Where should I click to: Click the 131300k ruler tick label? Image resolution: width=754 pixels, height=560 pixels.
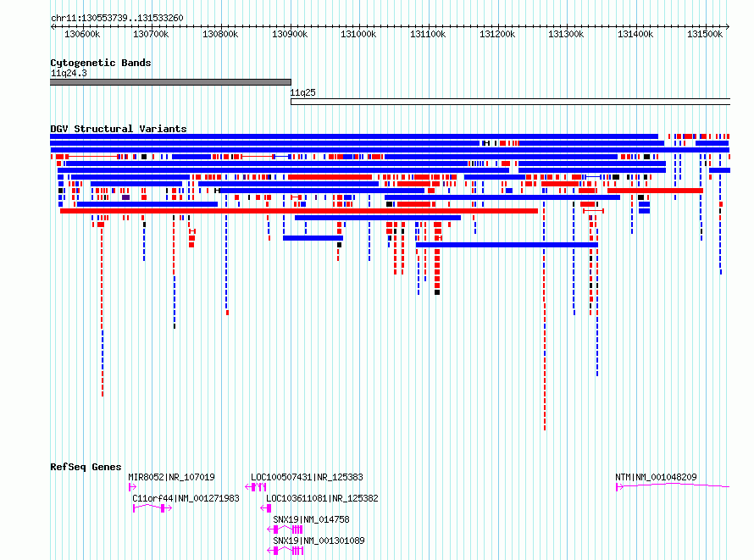click(566, 35)
